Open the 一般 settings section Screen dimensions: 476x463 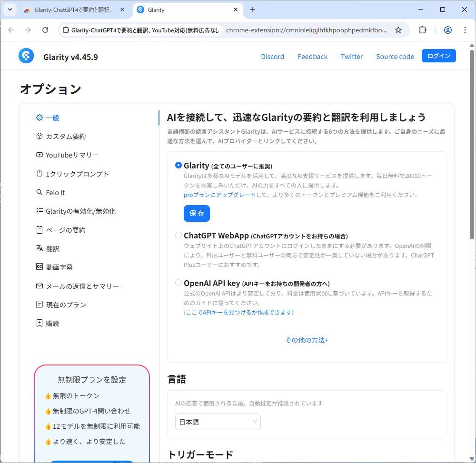tap(52, 118)
